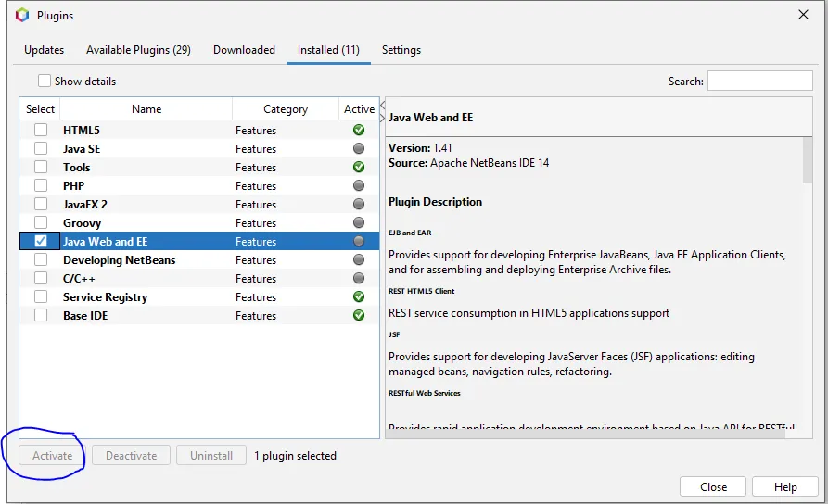828x504 pixels.
Task: Uncheck the Java Web and EE checkbox
Action: pyautogui.click(x=41, y=242)
